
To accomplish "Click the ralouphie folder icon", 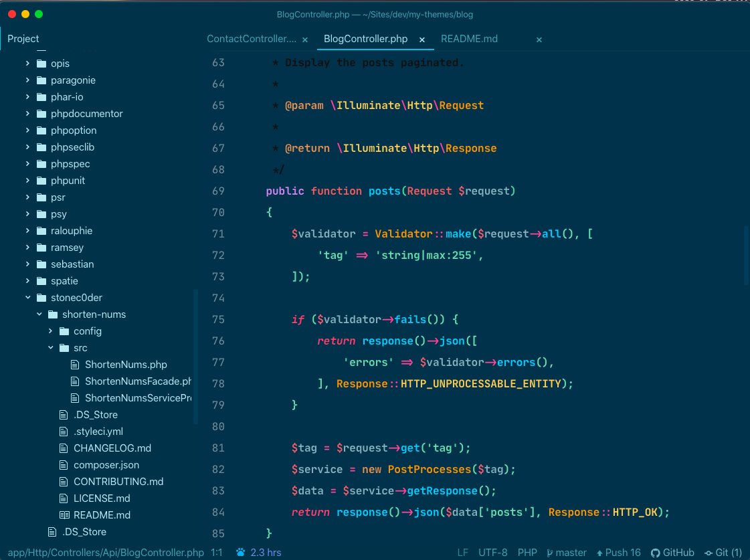I will click(41, 231).
